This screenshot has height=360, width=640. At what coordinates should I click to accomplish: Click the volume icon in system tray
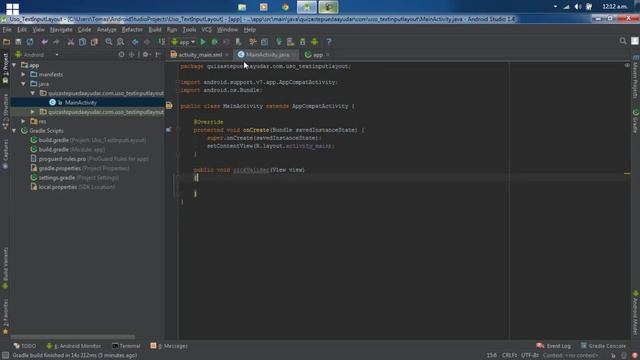[x=578, y=7]
